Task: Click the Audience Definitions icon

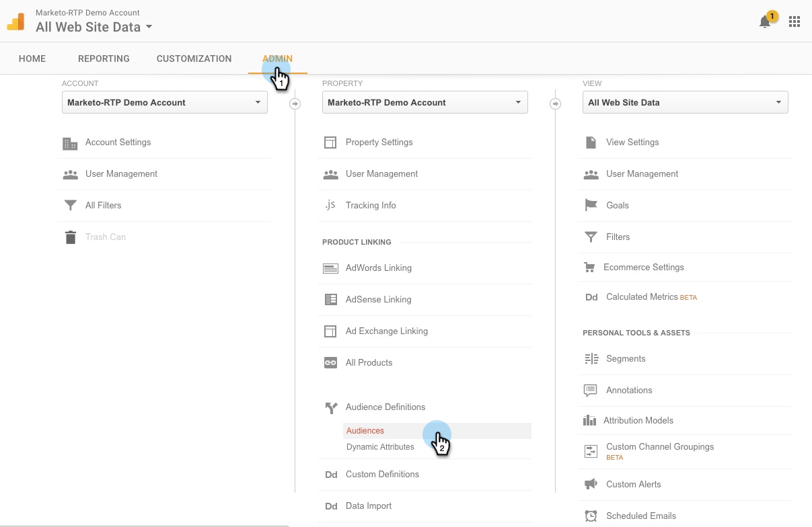Action: click(330, 407)
